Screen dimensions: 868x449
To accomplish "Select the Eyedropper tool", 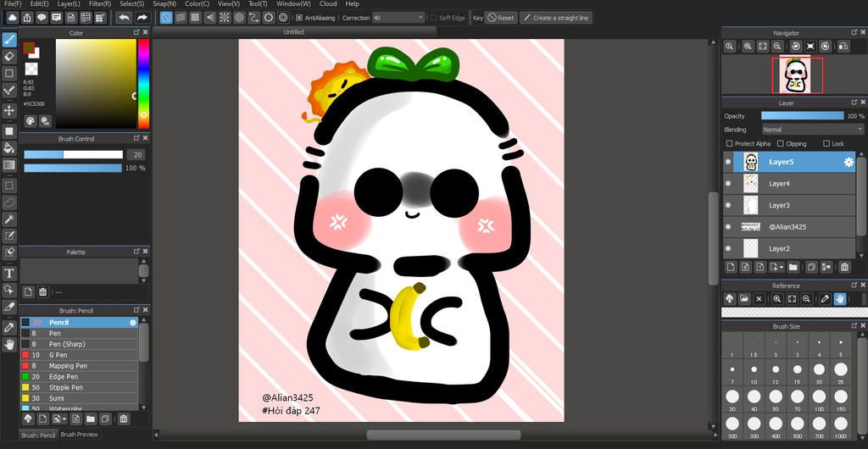I will [x=9, y=327].
